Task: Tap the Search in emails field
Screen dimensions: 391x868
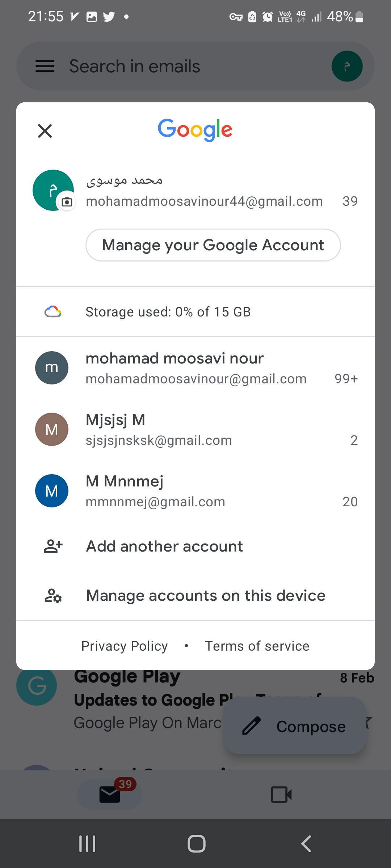Action: pos(181,66)
